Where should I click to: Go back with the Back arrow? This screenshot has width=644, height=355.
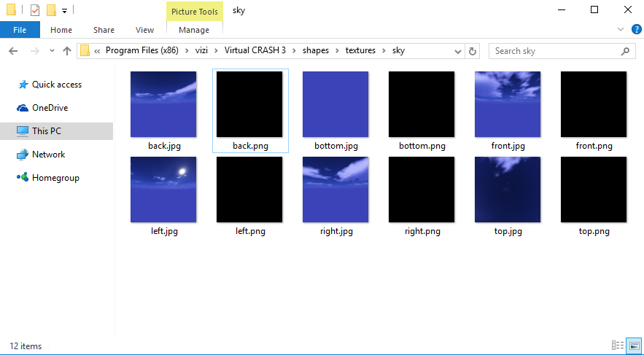click(13, 51)
